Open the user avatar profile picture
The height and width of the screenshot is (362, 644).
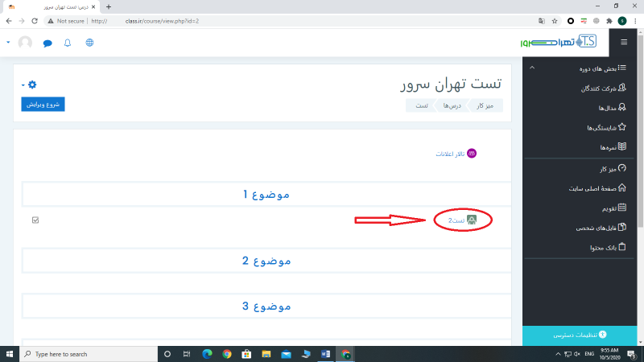point(25,43)
